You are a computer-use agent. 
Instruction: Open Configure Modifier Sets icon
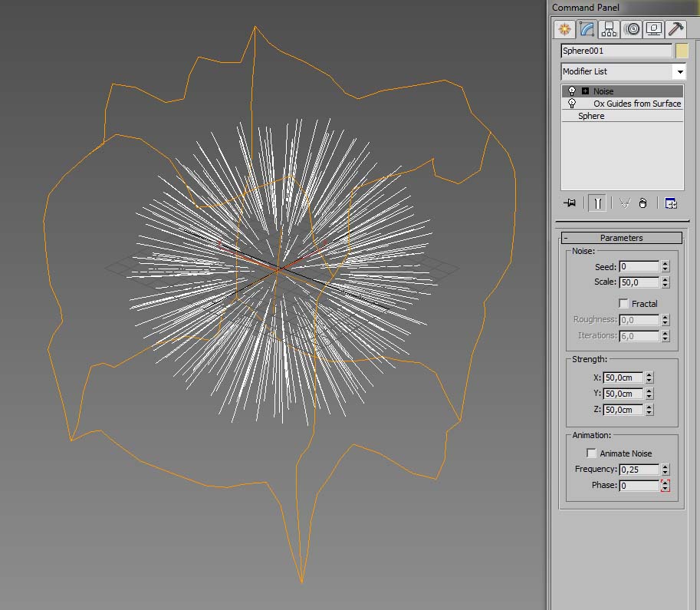671,203
